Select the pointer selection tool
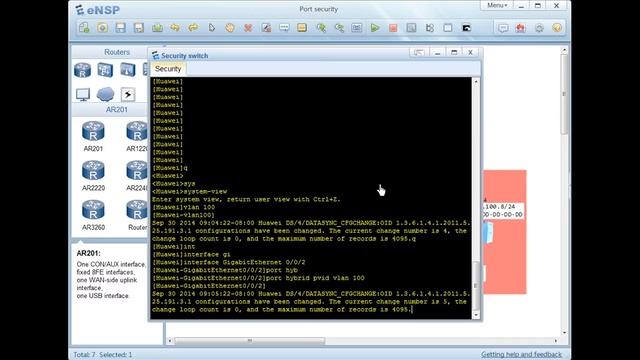The height and width of the screenshot is (360, 640). pos(211,28)
